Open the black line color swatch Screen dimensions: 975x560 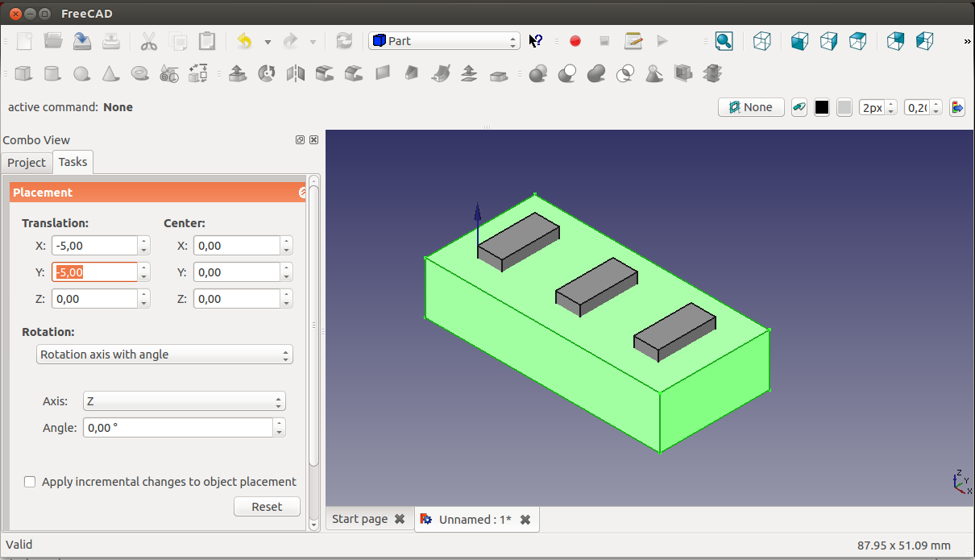pyautogui.click(x=822, y=107)
